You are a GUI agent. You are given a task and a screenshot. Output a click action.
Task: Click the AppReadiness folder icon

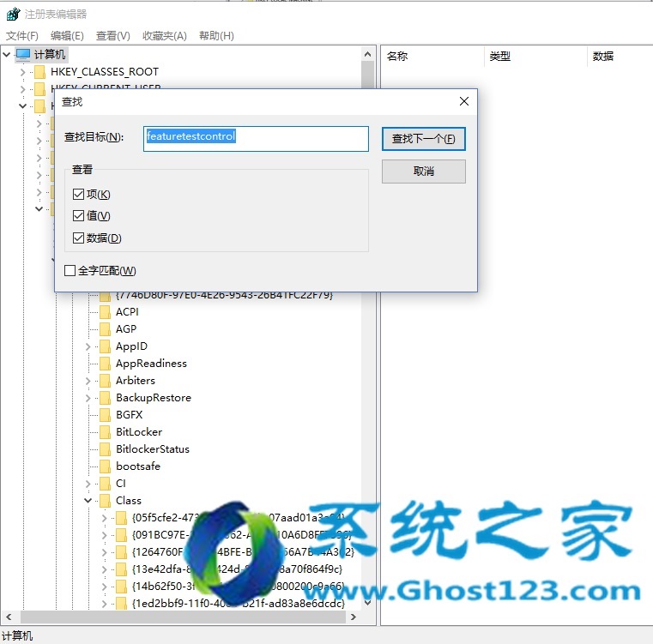point(105,364)
